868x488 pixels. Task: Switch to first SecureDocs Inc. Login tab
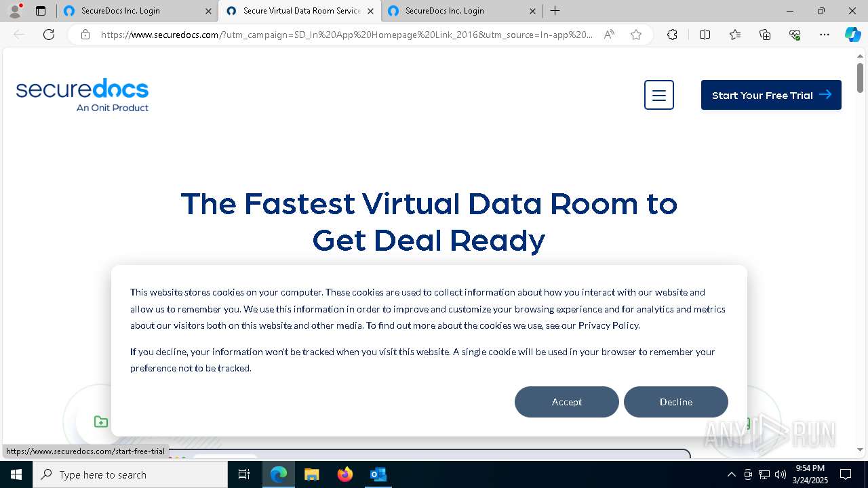(138, 11)
